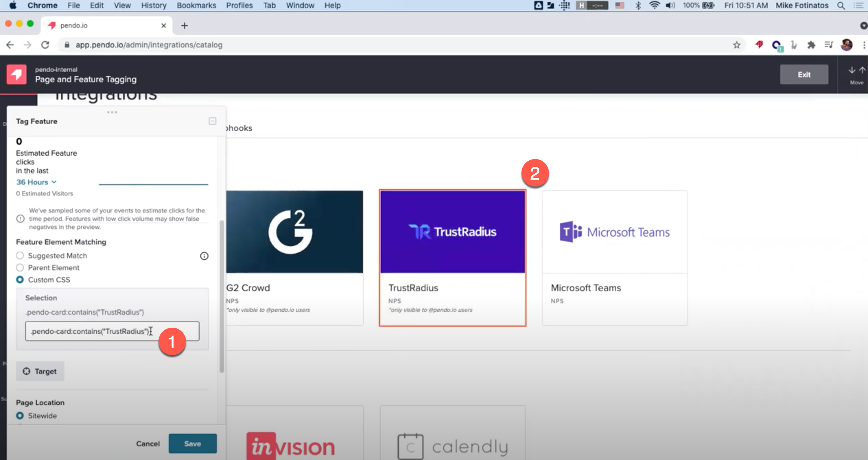This screenshot has width=868, height=460.
Task: Click the drag handle dots above Tag Feature
Action: [112, 112]
